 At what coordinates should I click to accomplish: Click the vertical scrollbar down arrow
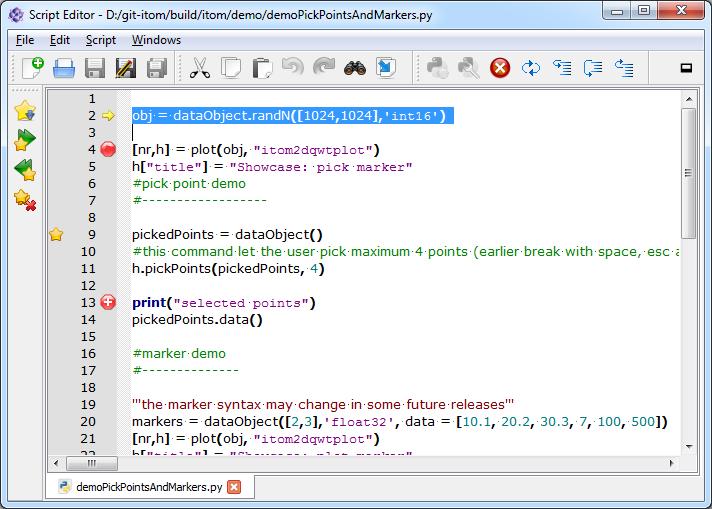pos(689,447)
